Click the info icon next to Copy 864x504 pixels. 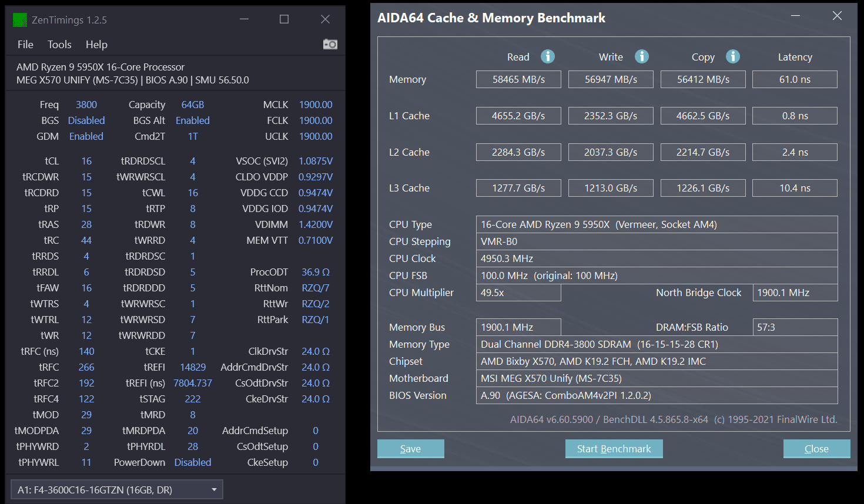coord(733,56)
